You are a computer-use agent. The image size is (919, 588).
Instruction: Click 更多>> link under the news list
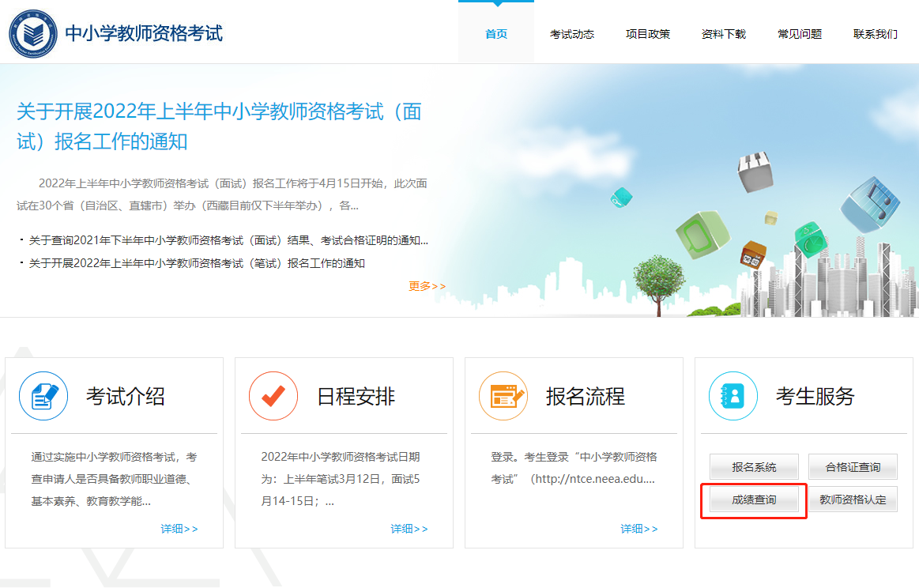pos(427,286)
